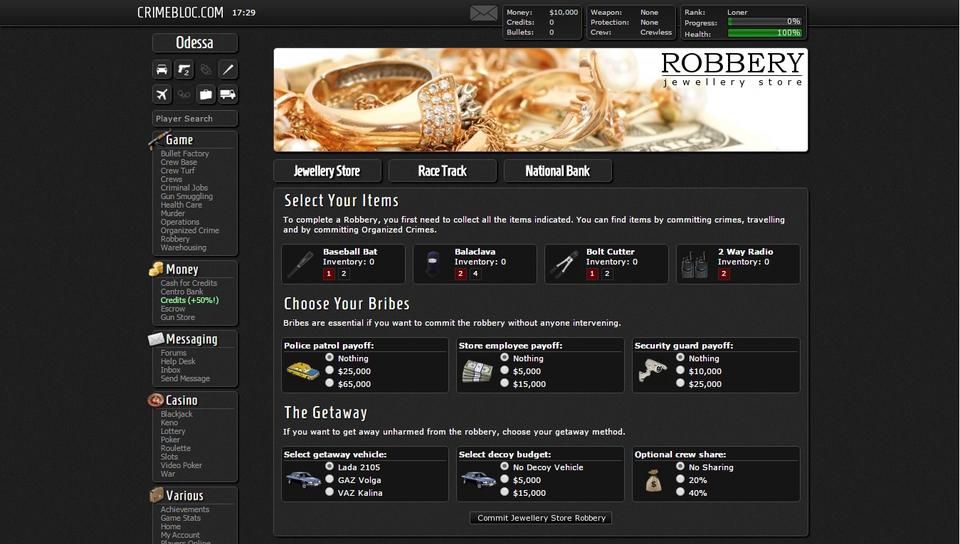Choose $15,000 store employee payoff
The image size is (960, 544).
coord(505,384)
